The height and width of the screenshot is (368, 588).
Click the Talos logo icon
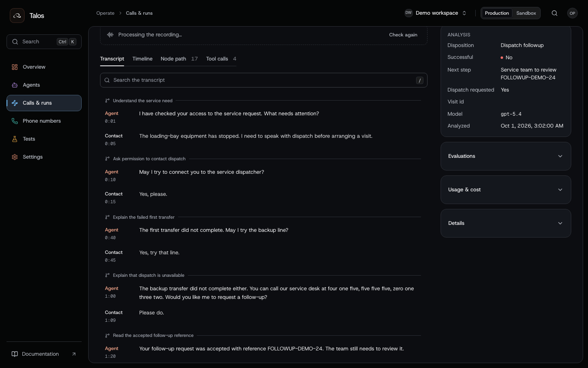point(17,16)
